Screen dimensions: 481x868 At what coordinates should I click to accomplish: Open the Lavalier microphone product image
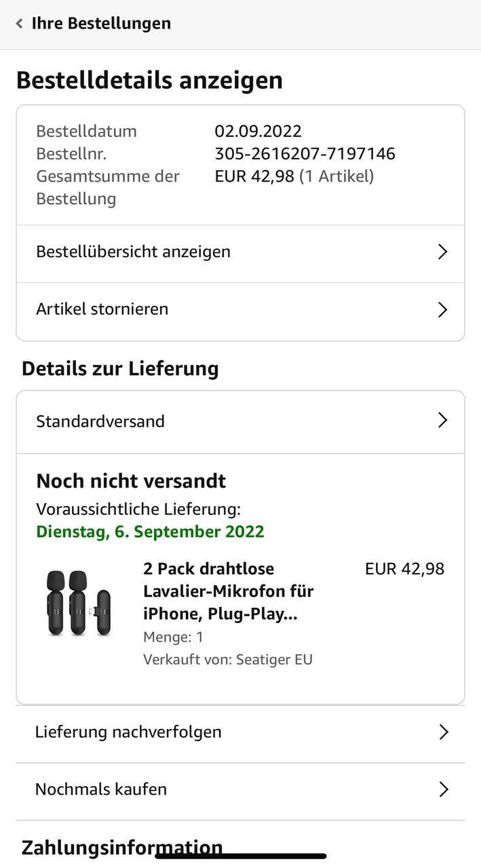pos(78,602)
